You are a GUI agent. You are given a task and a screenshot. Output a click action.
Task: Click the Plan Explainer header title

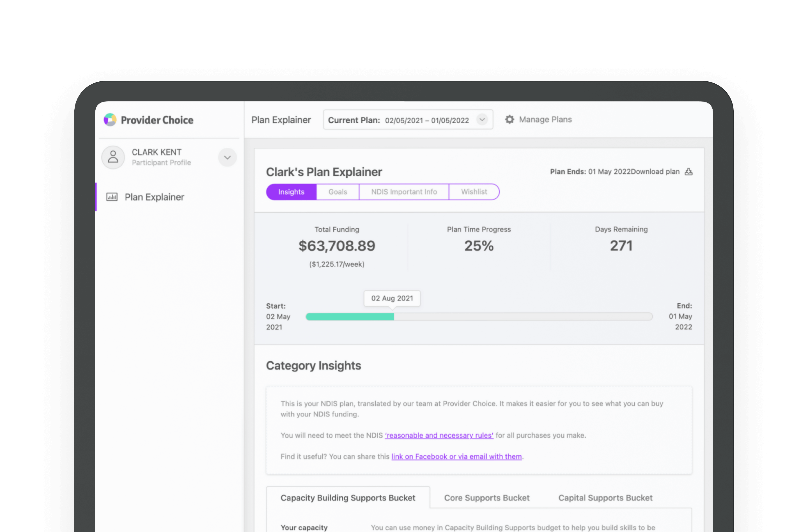(x=281, y=120)
